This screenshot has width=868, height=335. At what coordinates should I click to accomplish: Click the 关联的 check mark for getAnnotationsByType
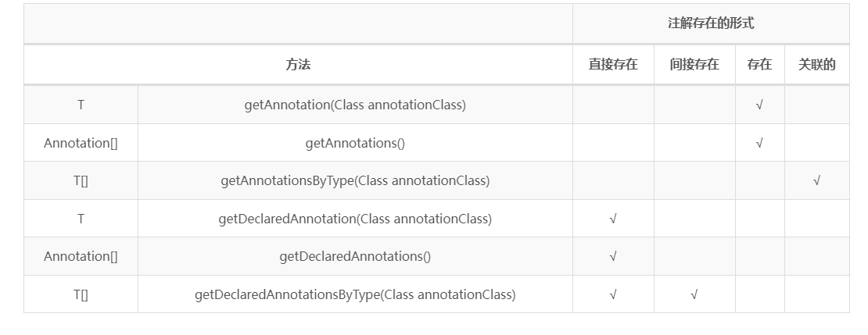coord(816,181)
